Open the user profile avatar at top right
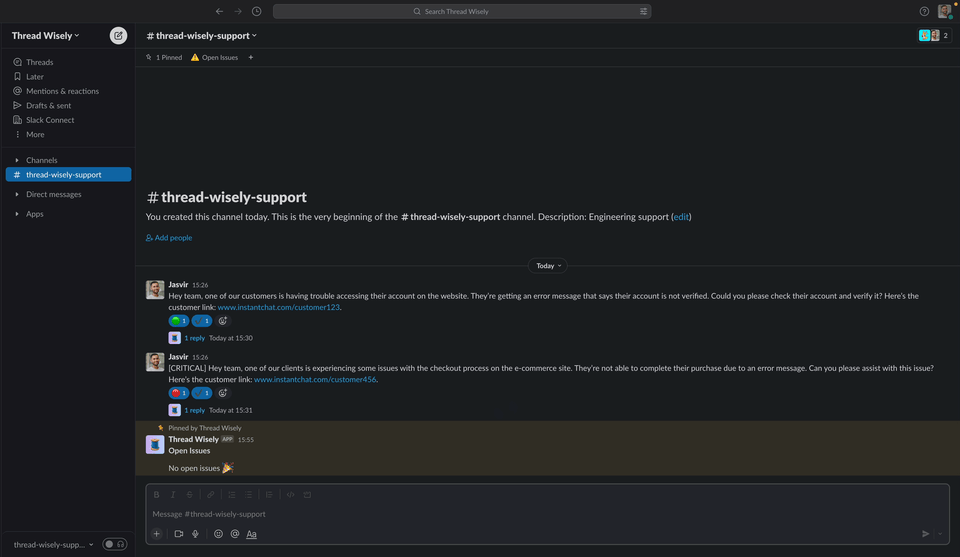960x557 pixels. (945, 11)
